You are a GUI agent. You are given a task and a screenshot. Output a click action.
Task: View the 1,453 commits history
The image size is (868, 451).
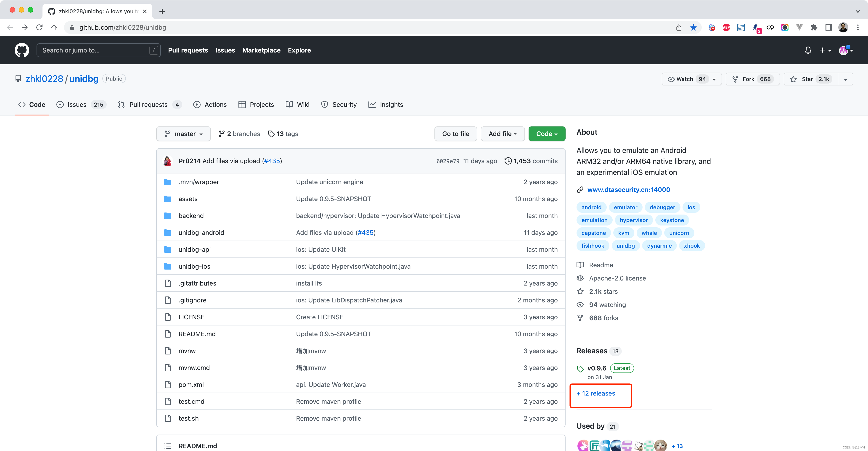coord(531,161)
